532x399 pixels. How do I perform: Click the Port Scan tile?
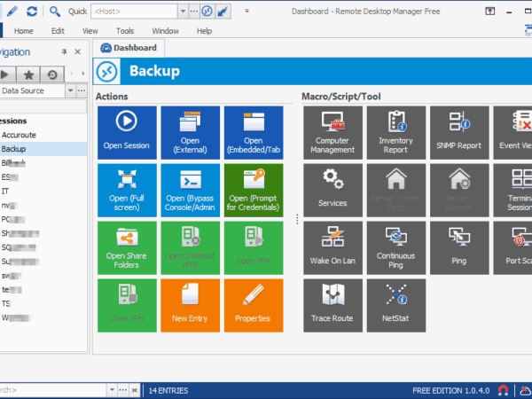point(512,248)
